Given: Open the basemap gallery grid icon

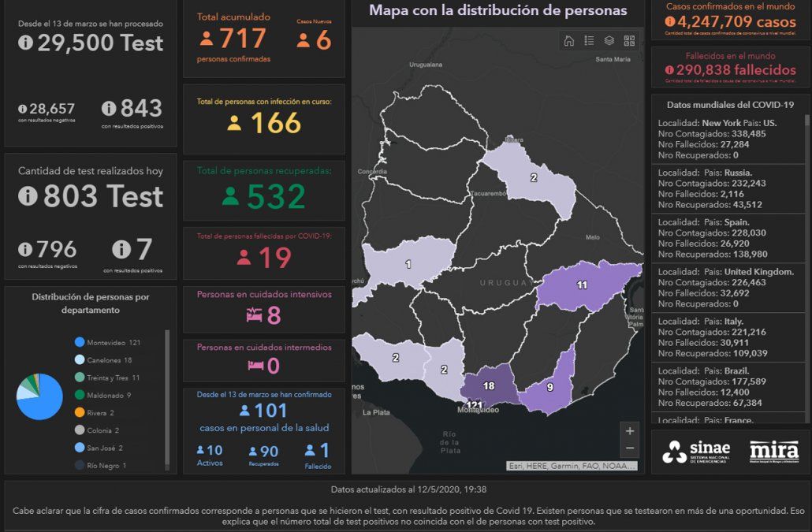Looking at the screenshot, I should 629,41.
